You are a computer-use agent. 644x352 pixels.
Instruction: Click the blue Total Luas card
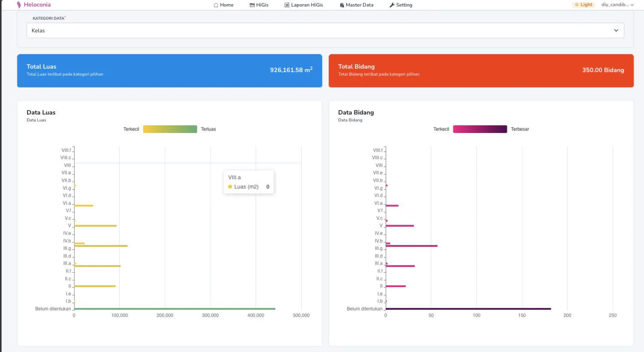click(169, 71)
